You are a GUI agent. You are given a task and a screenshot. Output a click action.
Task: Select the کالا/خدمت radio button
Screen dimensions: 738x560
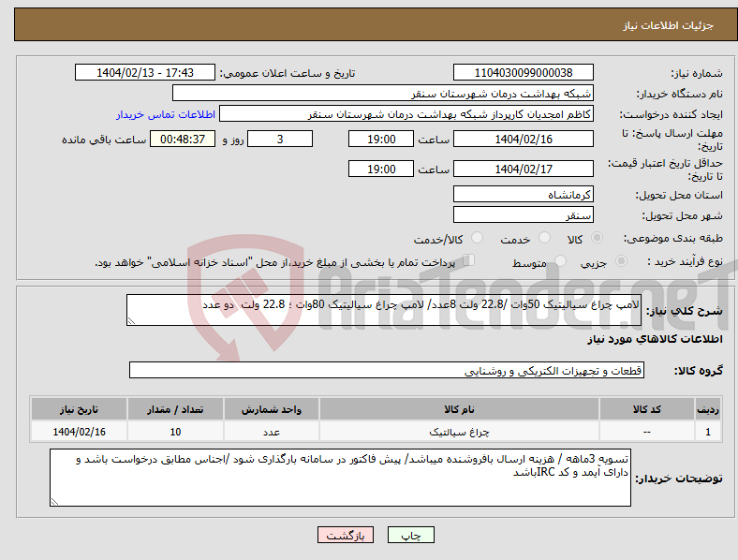478,238
